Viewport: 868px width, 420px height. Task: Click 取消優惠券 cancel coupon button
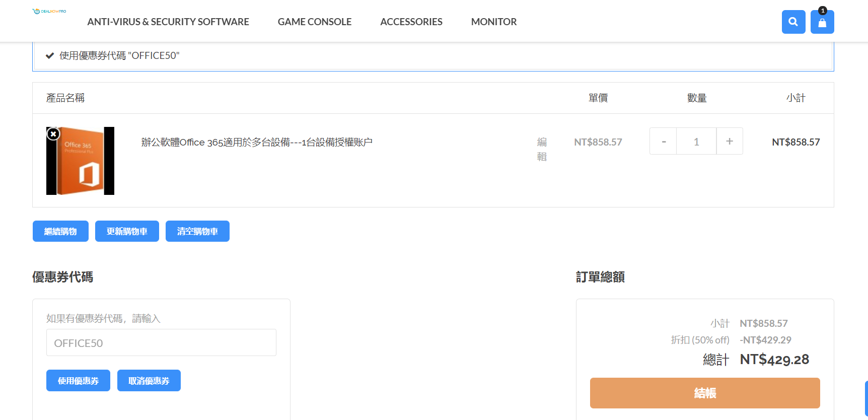click(x=149, y=381)
